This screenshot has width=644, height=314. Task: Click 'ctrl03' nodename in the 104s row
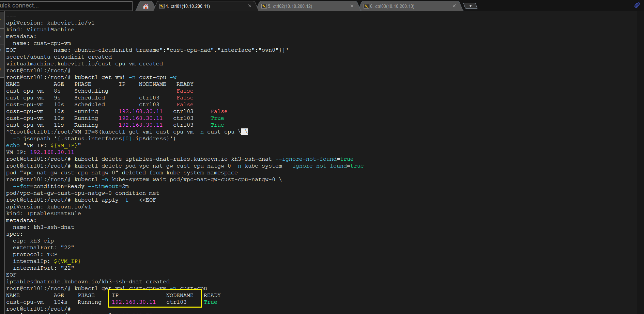click(177, 302)
